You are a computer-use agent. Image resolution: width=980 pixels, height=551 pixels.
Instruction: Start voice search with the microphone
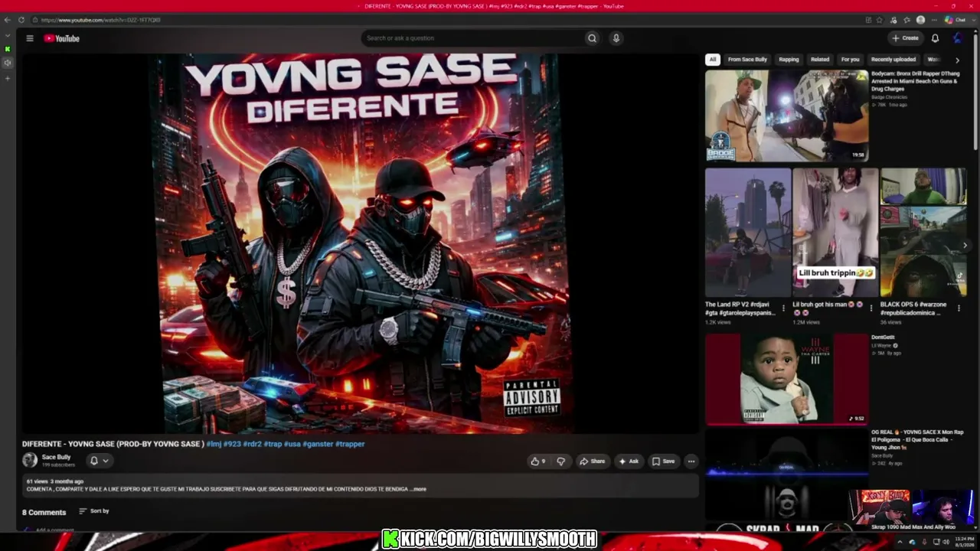616,38
